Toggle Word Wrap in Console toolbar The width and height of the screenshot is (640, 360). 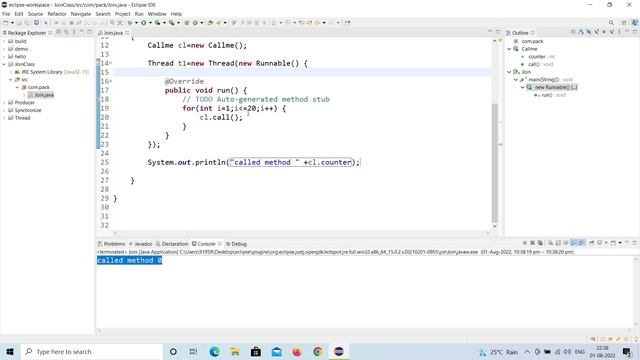tap(566, 243)
